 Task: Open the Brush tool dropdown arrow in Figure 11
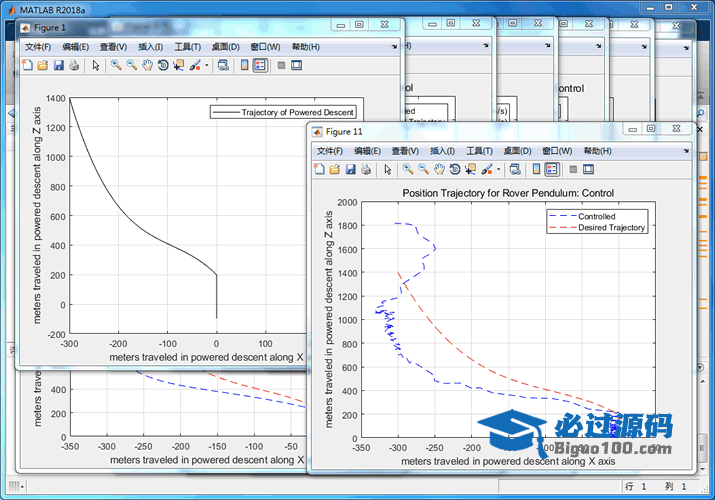tap(498, 169)
